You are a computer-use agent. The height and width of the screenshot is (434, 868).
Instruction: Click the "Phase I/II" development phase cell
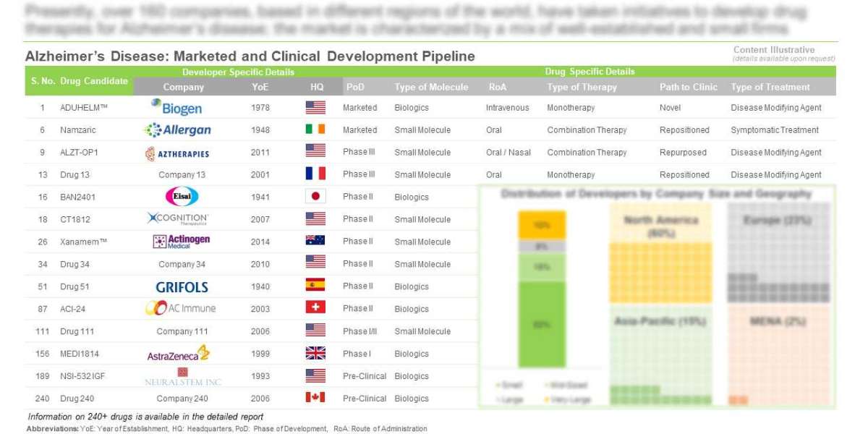click(361, 332)
